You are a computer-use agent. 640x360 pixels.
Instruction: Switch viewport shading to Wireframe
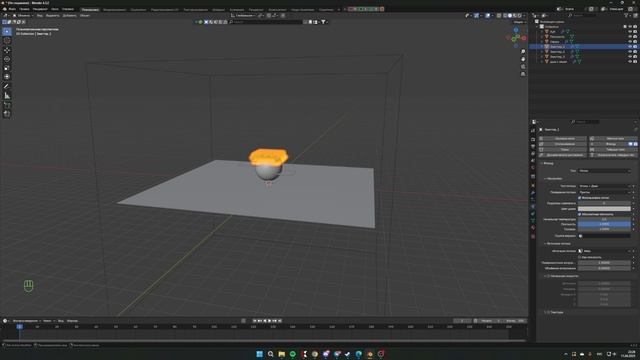(505, 16)
